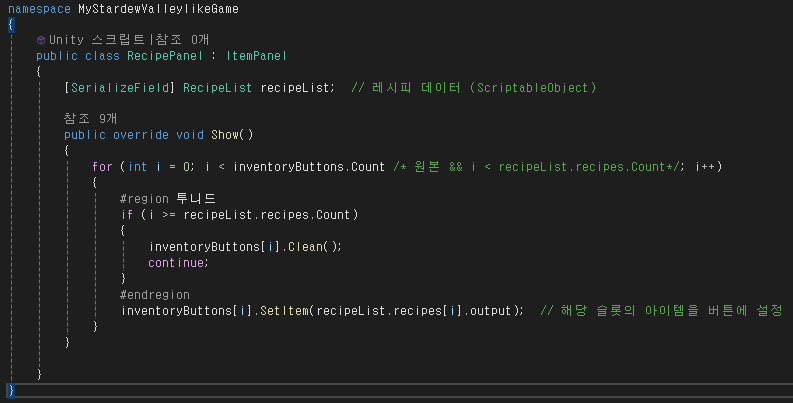Click the Show() method name
The height and width of the screenshot is (403, 793).
[x=225, y=135]
